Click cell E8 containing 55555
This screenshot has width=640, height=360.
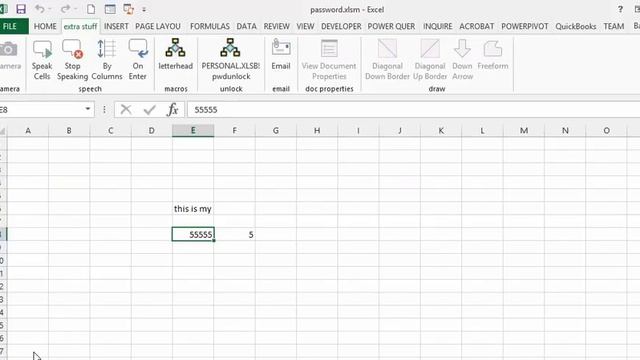(x=193, y=234)
